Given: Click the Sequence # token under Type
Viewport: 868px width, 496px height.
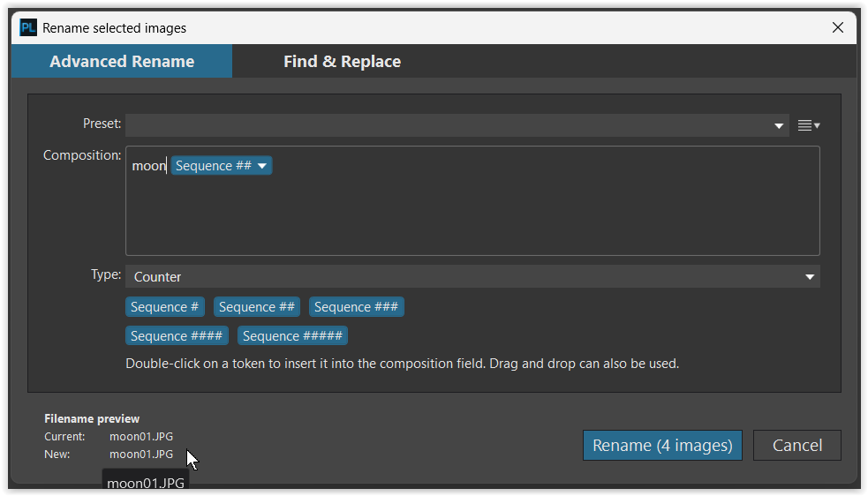Looking at the screenshot, I should [x=165, y=307].
